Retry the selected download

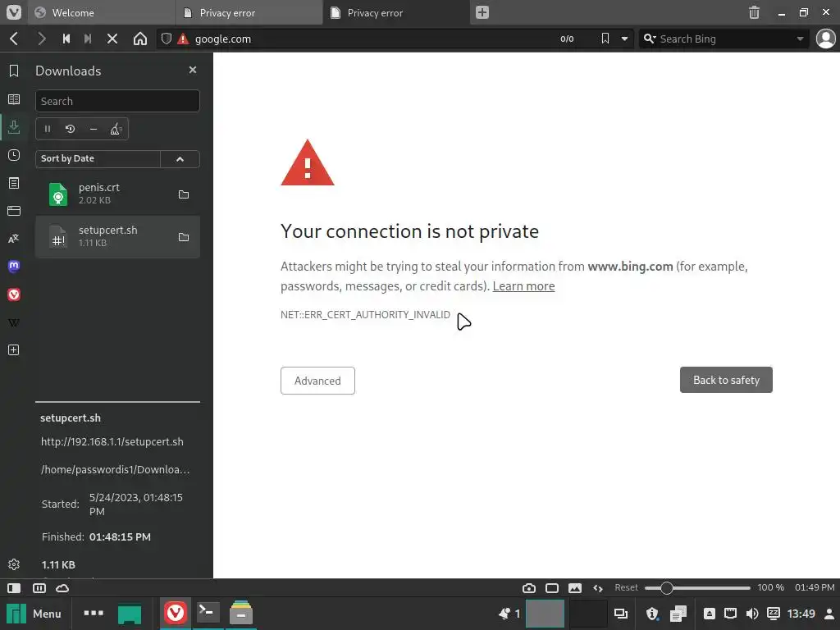click(x=71, y=129)
